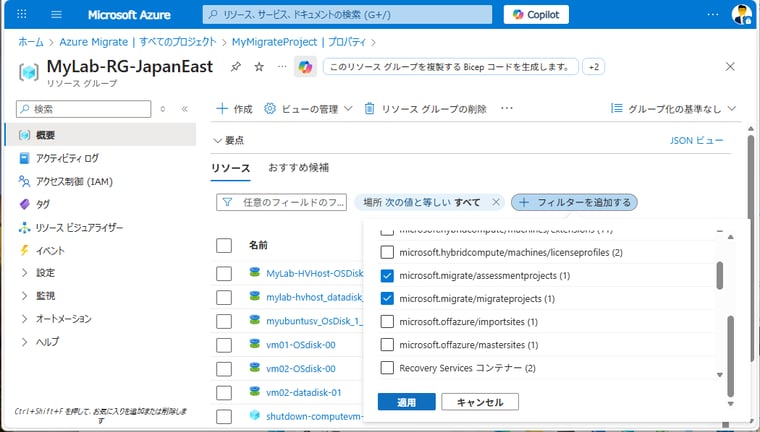Select the Bicep code generation suggestion

pos(450,67)
